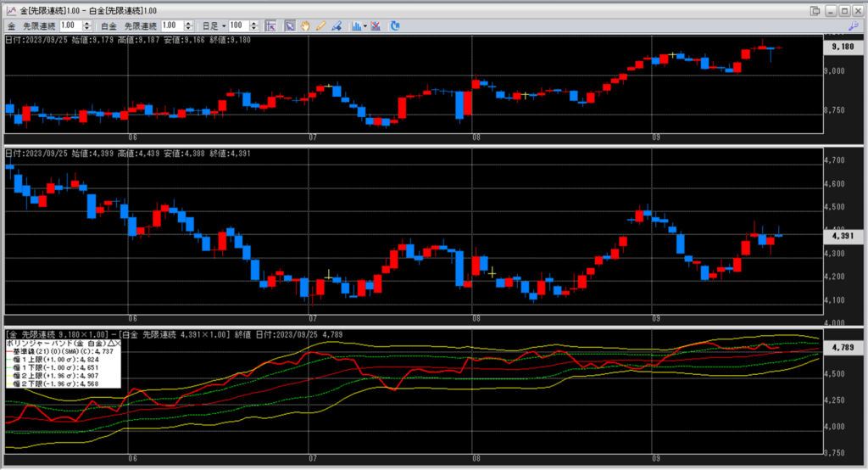868x470 pixels.
Task: Click the 先限連続 button next to 金
Action: 39,26
